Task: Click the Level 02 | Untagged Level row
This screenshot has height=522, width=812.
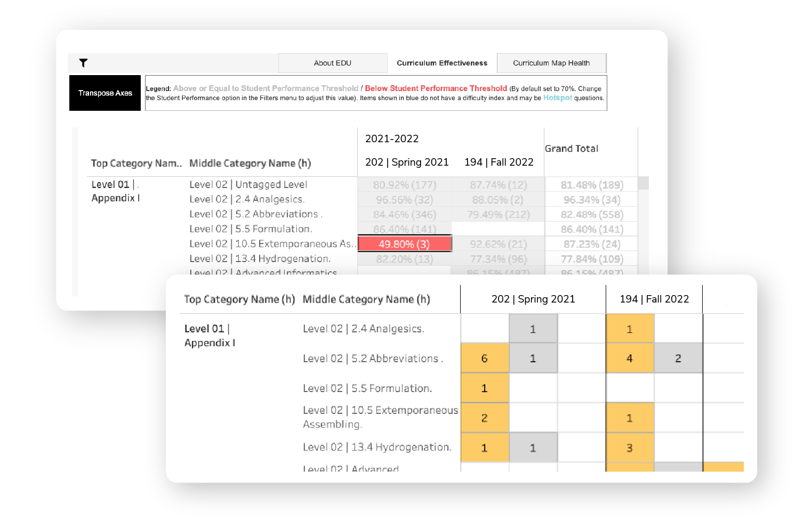Action: pos(248,184)
